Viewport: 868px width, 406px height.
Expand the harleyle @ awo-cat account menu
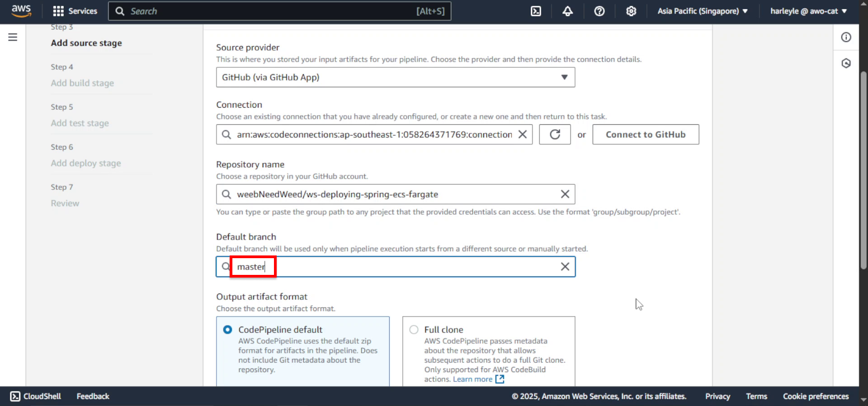[x=808, y=11]
